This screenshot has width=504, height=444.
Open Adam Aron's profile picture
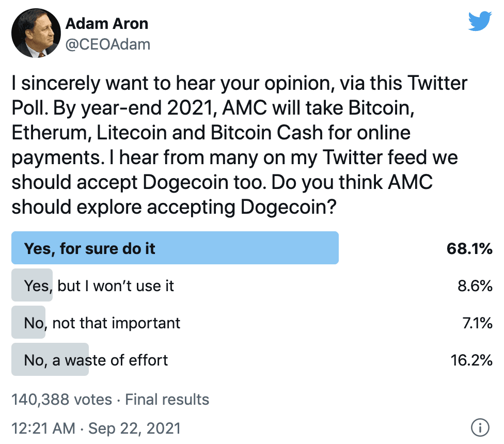pos(36,33)
